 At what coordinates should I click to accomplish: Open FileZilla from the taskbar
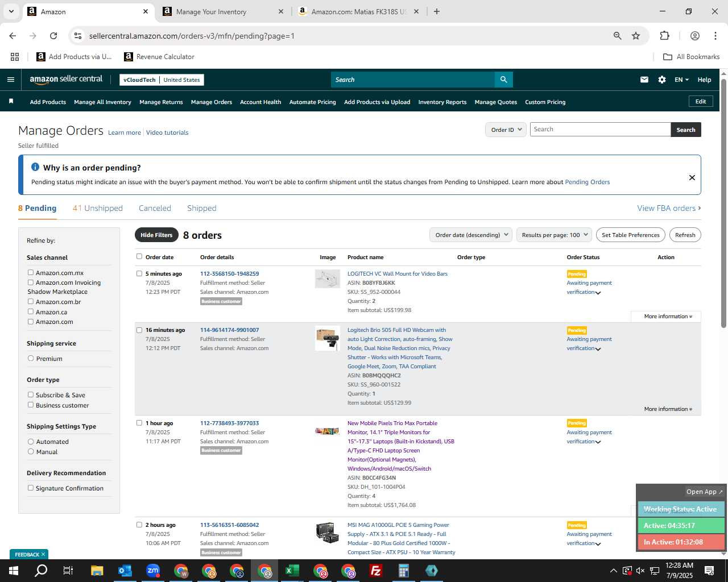tap(376, 571)
